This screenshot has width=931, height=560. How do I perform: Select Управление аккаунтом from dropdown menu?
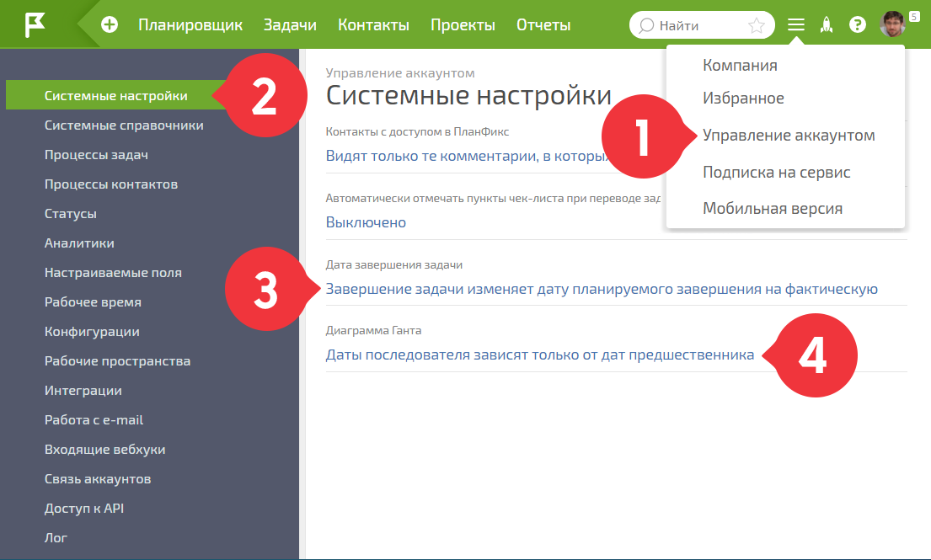(789, 136)
